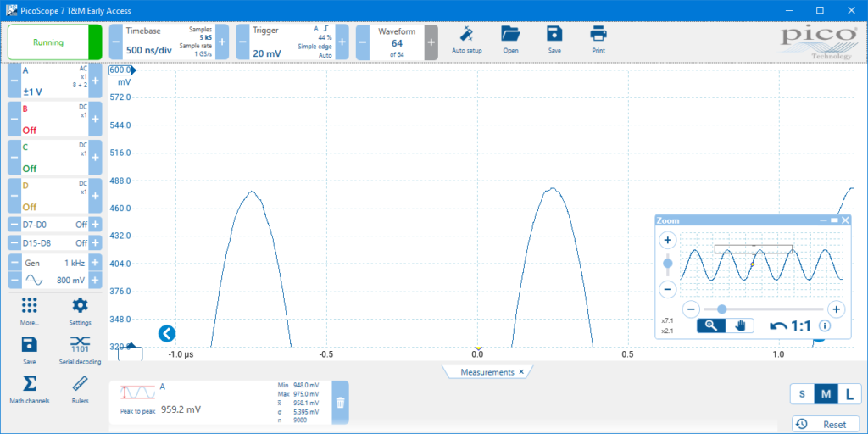
Task: Increase channel A range with plus
Action: (95, 81)
